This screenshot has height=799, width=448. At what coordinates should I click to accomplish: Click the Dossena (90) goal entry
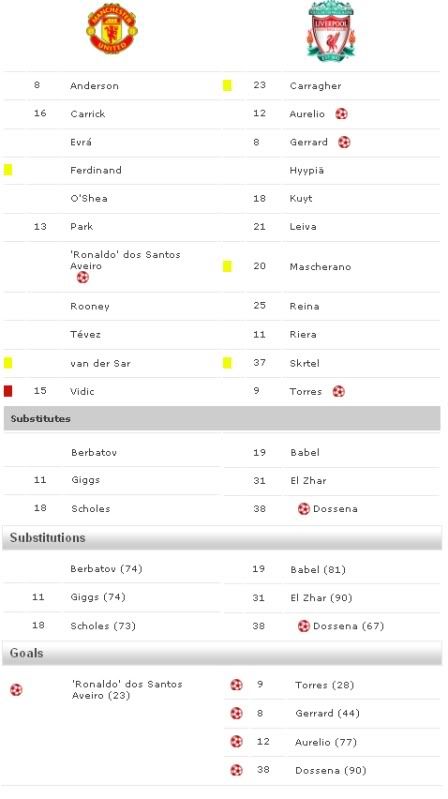pyautogui.click(x=330, y=770)
